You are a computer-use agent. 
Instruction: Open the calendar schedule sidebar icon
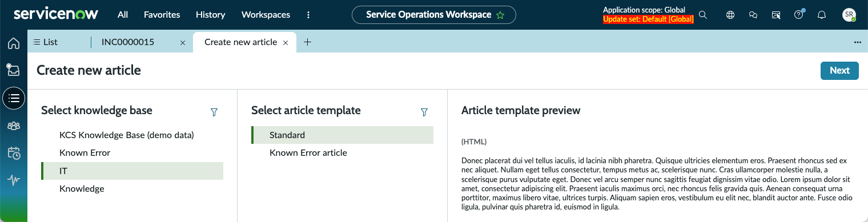point(14,153)
